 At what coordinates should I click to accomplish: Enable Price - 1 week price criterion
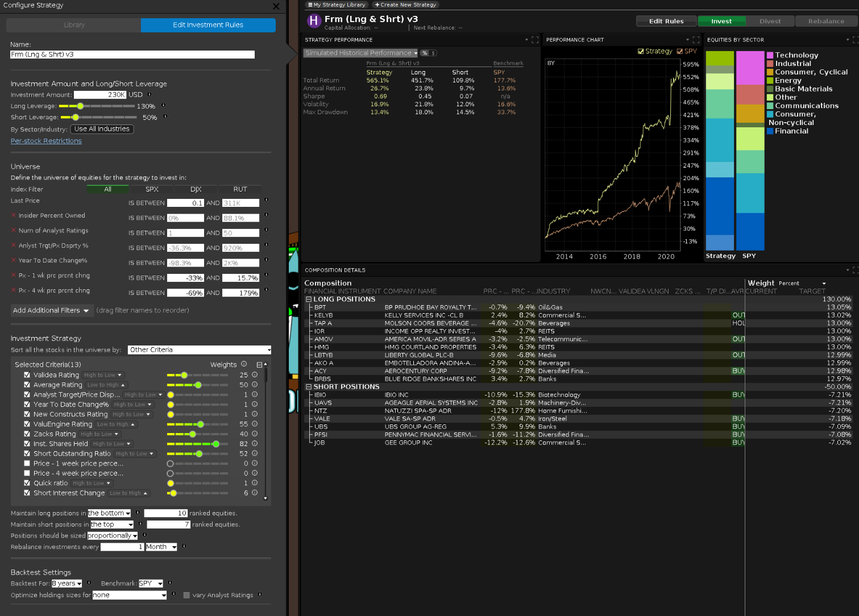[x=27, y=464]
